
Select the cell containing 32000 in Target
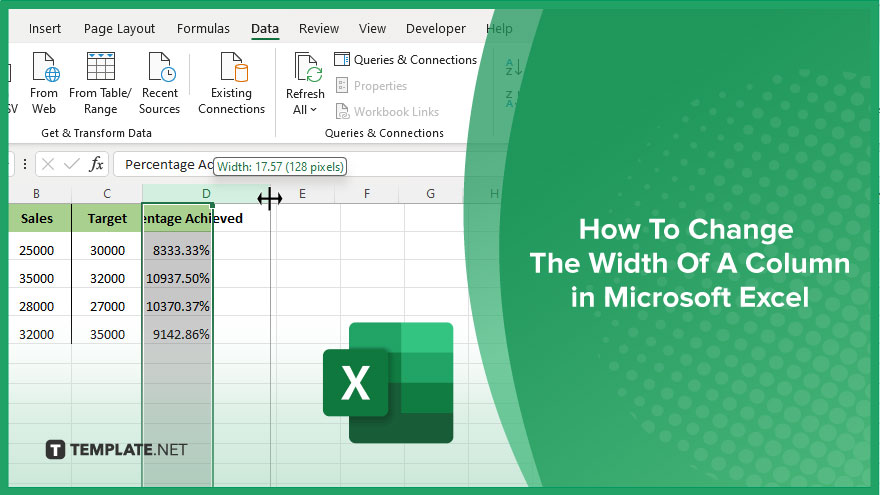point(107,278)
